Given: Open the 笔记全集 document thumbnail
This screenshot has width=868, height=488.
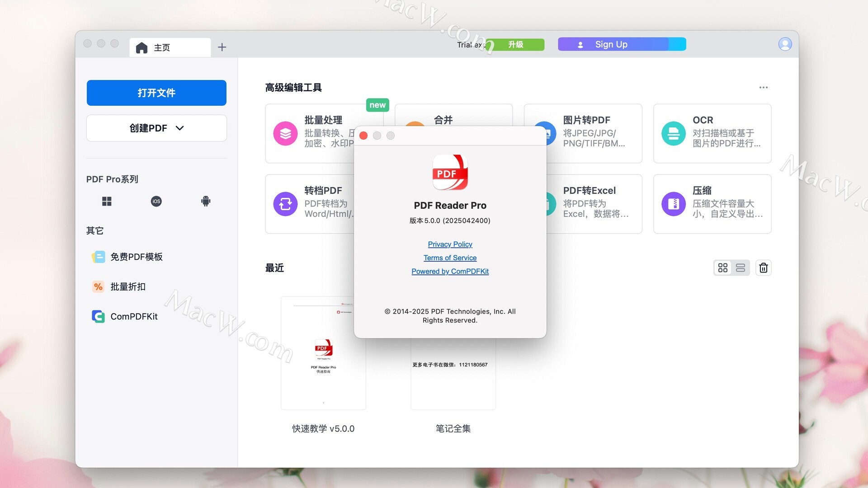Looking at the screenshot, I should 453,374.
